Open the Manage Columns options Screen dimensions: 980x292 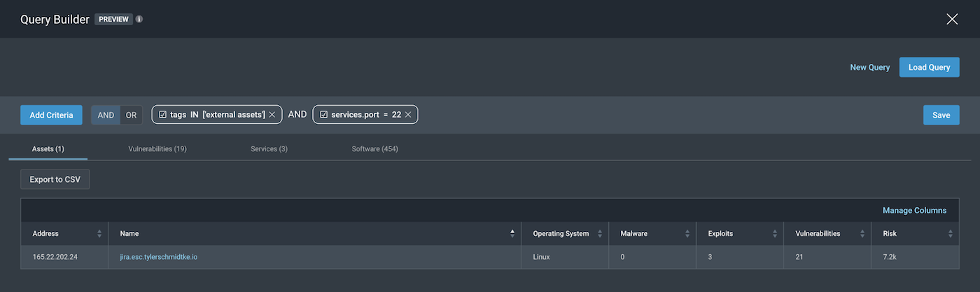tap(914, 210)
